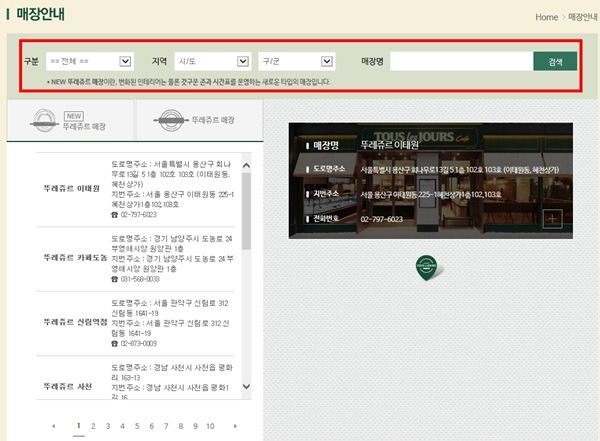
Task: Switch to the 뚜레쥬르 매장 tab without NEW badge
Action: point(200,120)
